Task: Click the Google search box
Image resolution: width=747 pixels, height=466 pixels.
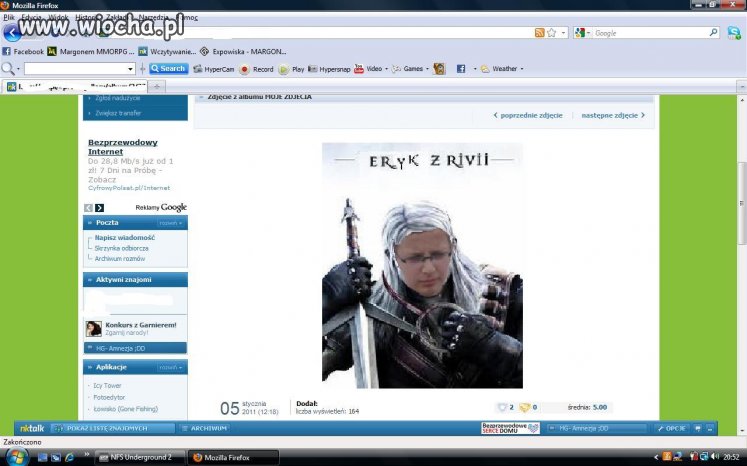Action: 650,33
